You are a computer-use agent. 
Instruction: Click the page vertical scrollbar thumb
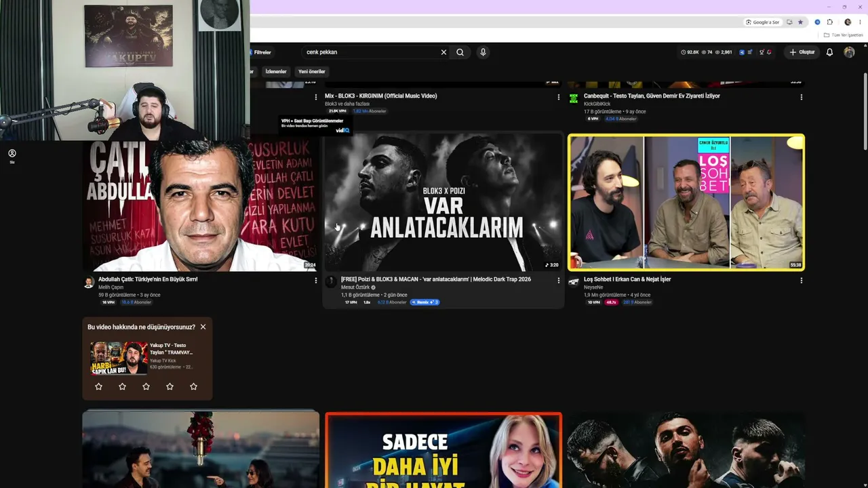tap(865, 112)
